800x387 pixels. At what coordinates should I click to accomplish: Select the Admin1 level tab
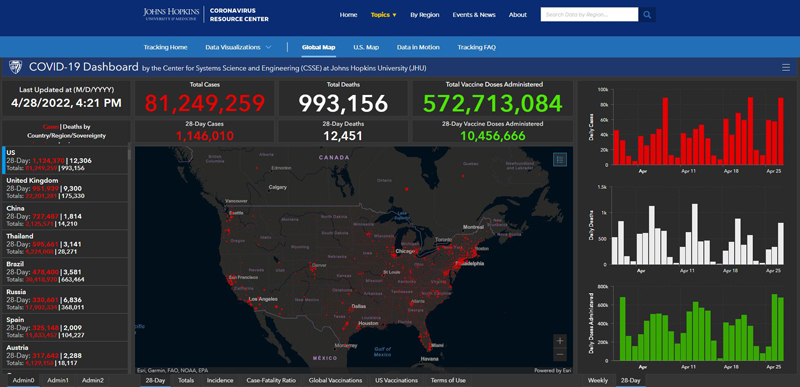click(58, 380)
